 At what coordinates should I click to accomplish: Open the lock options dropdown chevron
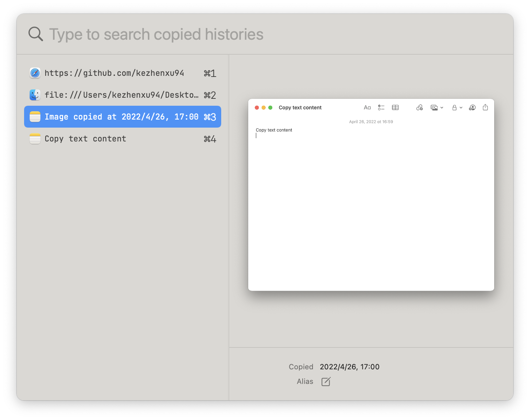[460, 107]
